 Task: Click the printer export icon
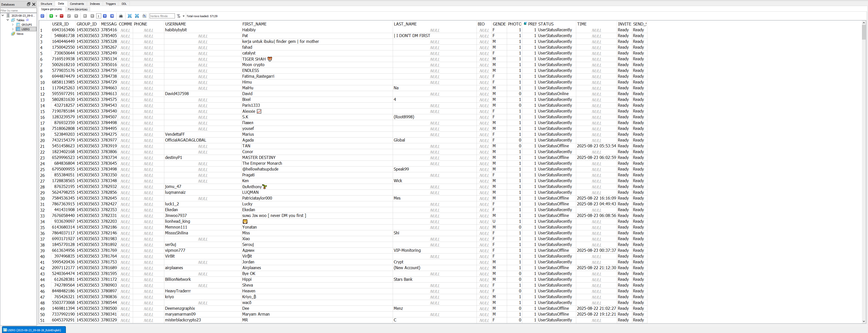pyautogui.click(x=121, y=16)
